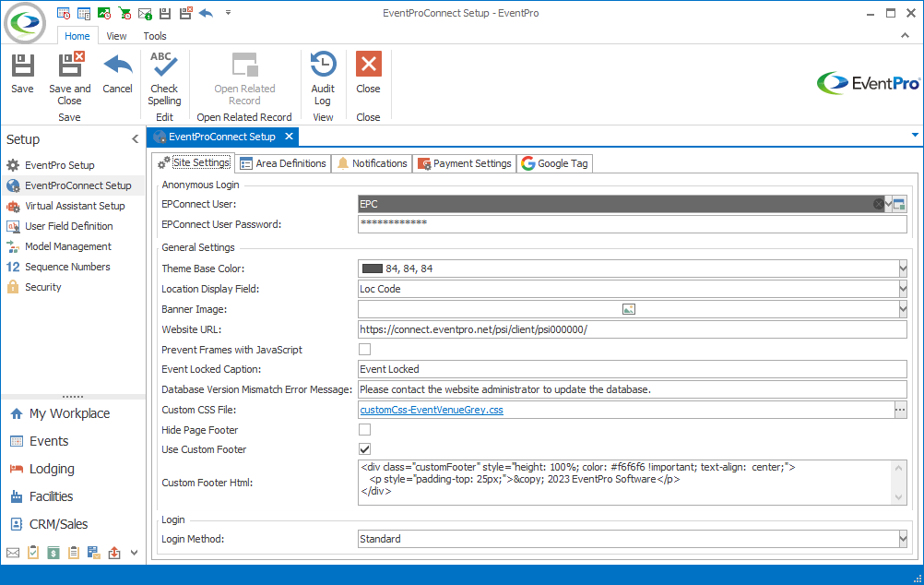Expand EPConnect User dropdown arrow
Image resolution: width=924 pixels, height=585 pixels.
[888, 204]
